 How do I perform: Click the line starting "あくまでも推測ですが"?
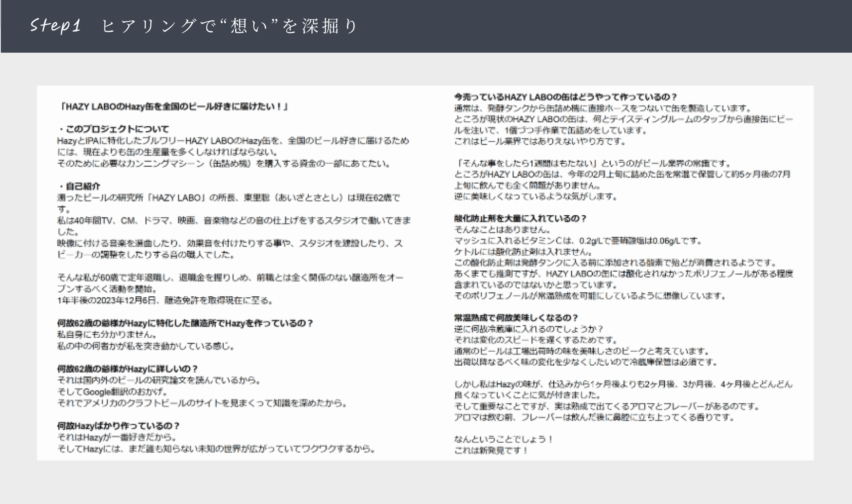pos(624,274)
